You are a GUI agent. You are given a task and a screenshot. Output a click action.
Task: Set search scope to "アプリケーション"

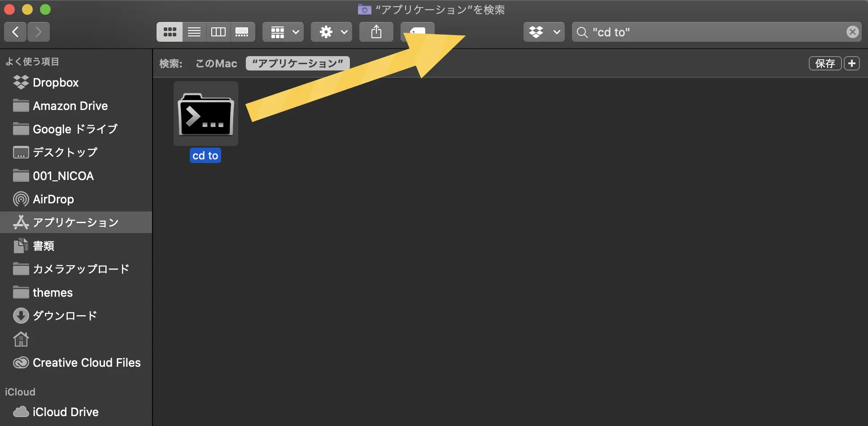point(298,63)
